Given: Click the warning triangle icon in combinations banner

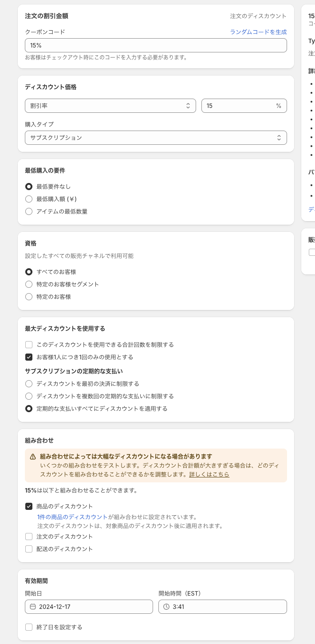Looking at the screenshot, I should coord(33,457).
